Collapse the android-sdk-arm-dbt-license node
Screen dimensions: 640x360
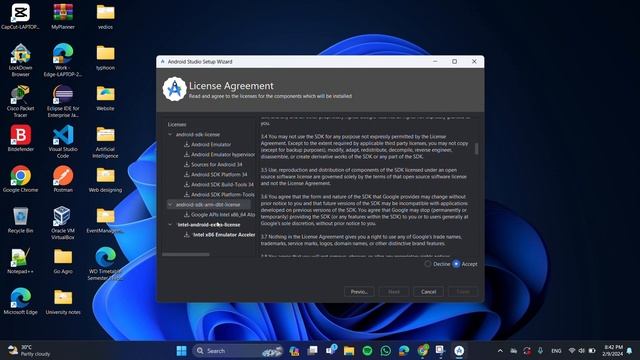[170, 204]
